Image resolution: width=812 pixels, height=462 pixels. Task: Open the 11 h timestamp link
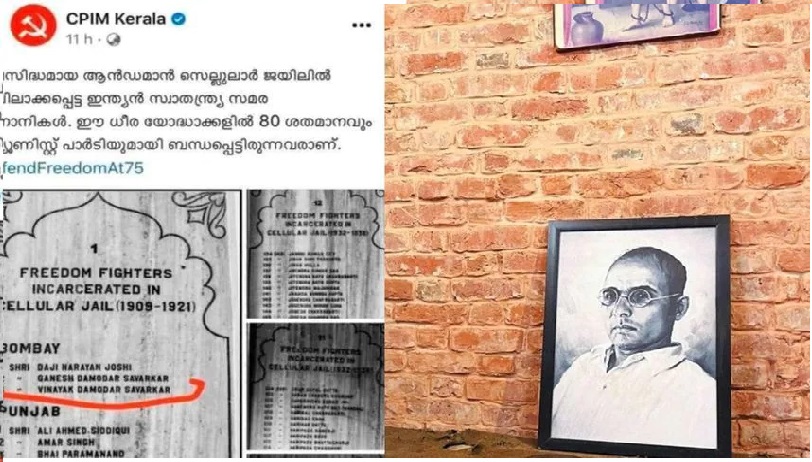[79, 39]
